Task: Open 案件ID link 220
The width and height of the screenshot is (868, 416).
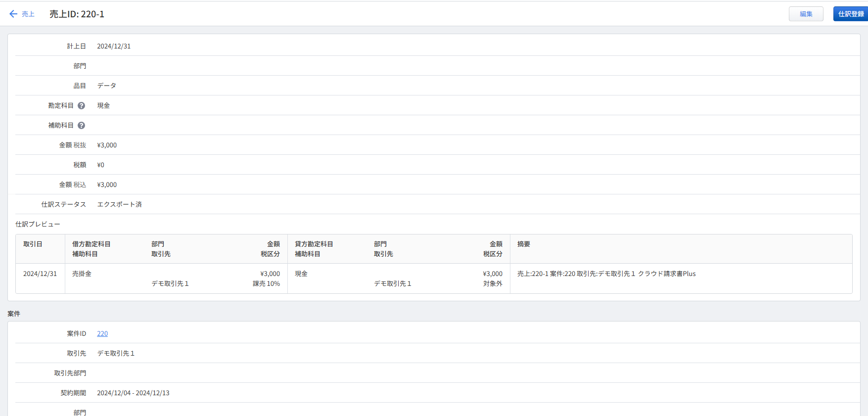Action: [x=102, y=333]
